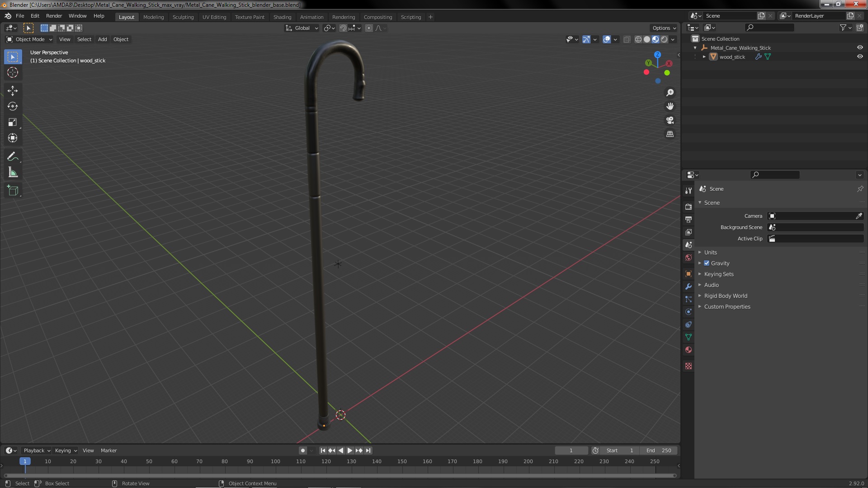Select the Cursor tool in toolbar
Viewport: 868px width, 488px height.
(x=13, y=72)
